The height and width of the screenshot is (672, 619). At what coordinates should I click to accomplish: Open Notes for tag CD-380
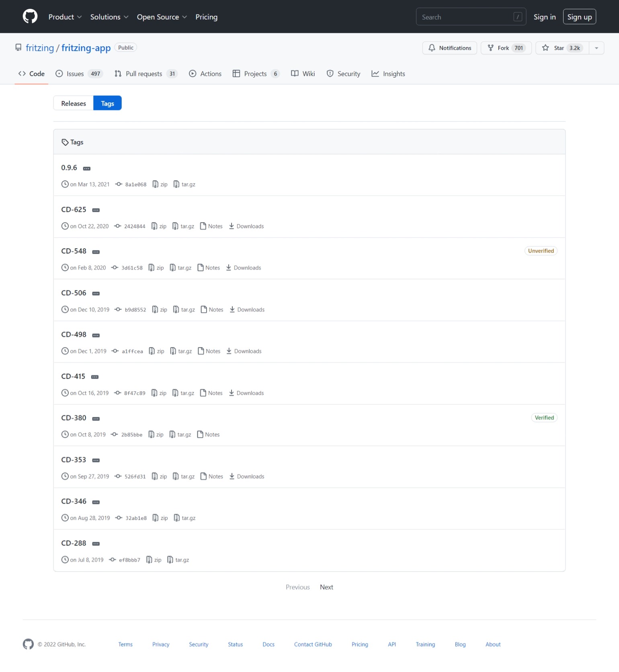pos(208,435)
